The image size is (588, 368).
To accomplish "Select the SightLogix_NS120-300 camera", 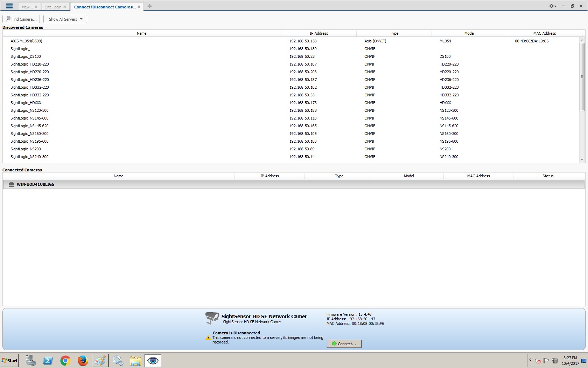I will [x=291, y=110].
